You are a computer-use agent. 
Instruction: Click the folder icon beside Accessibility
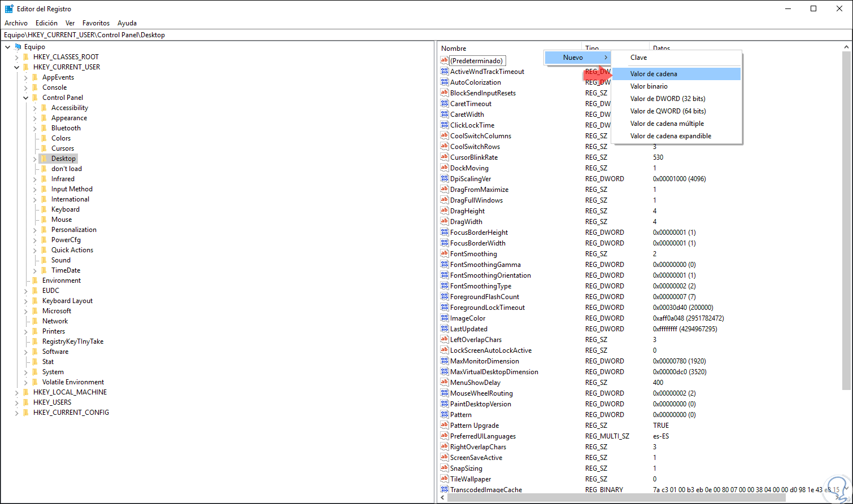point(44,108)
